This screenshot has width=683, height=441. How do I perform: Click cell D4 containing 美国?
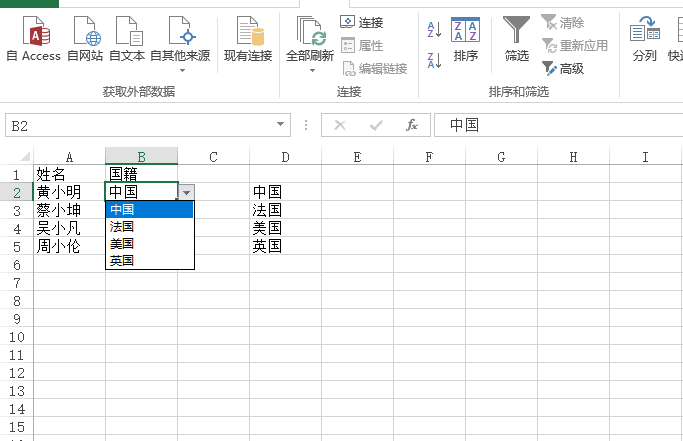coord(285,228)
